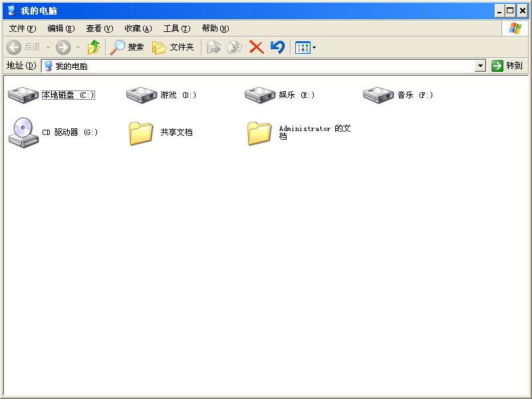Click the Forward green arrow button

[x=63, y=47]
